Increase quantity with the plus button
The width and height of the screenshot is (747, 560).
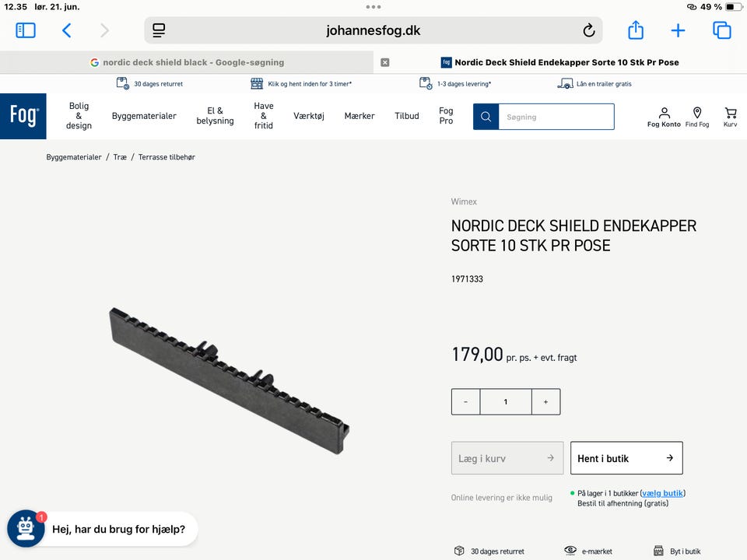click(545, 402)
